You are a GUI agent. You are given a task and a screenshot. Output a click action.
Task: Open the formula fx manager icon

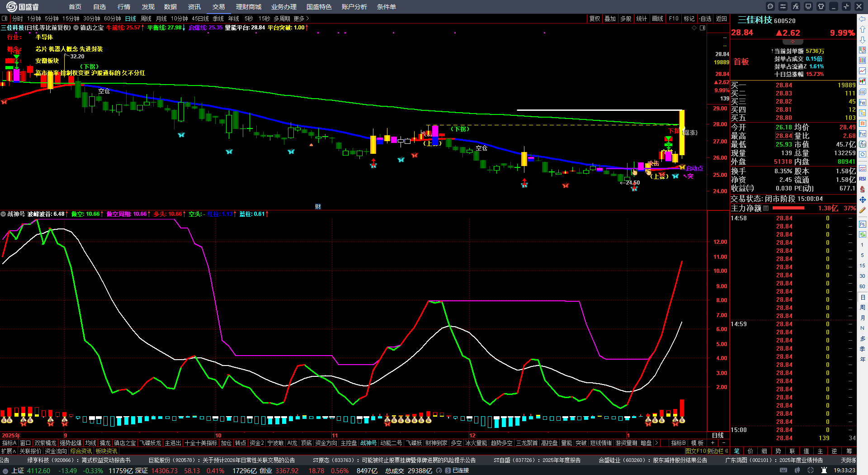pos(796,6)
